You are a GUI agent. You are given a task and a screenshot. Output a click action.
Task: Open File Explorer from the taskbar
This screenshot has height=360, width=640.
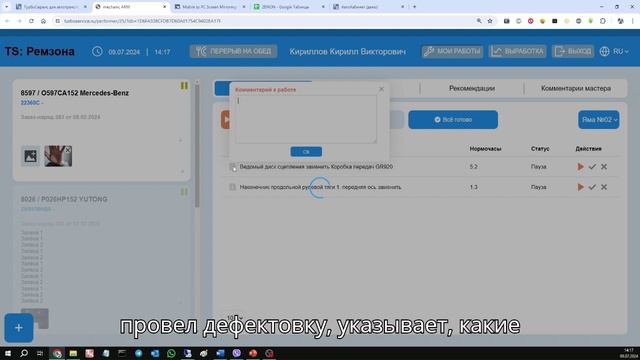73,353
